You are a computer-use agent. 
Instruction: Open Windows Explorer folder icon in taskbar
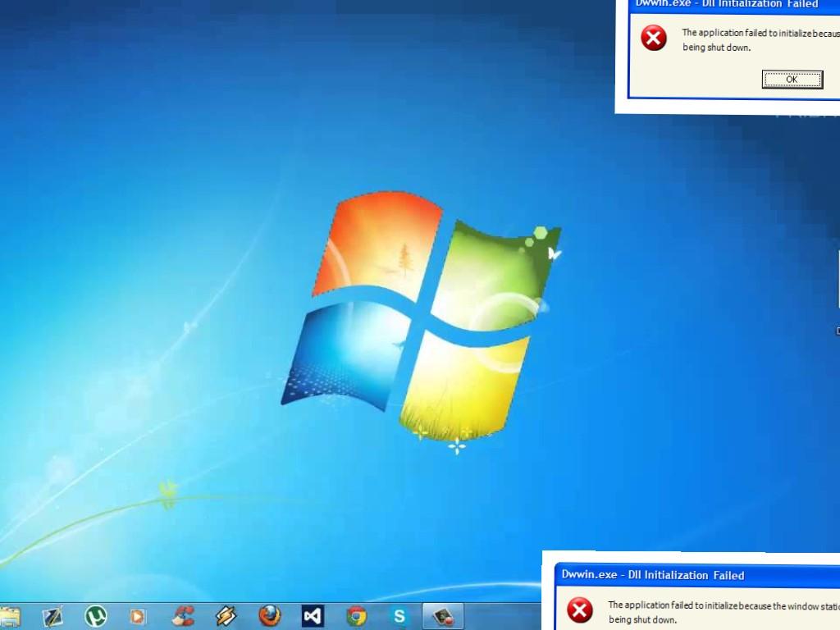tap(9, 617)
